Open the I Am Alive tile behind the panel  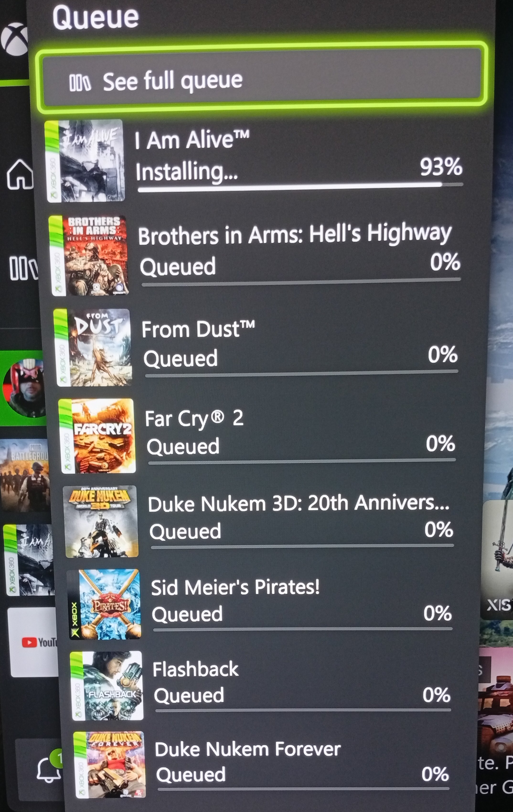pos(29,560)
